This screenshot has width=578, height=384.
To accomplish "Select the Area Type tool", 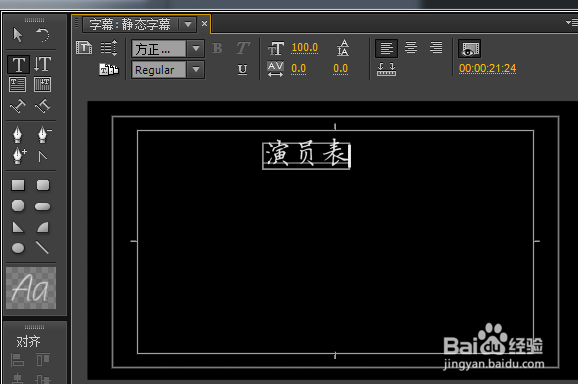I will pyautogui.click(x=17, y=84).
